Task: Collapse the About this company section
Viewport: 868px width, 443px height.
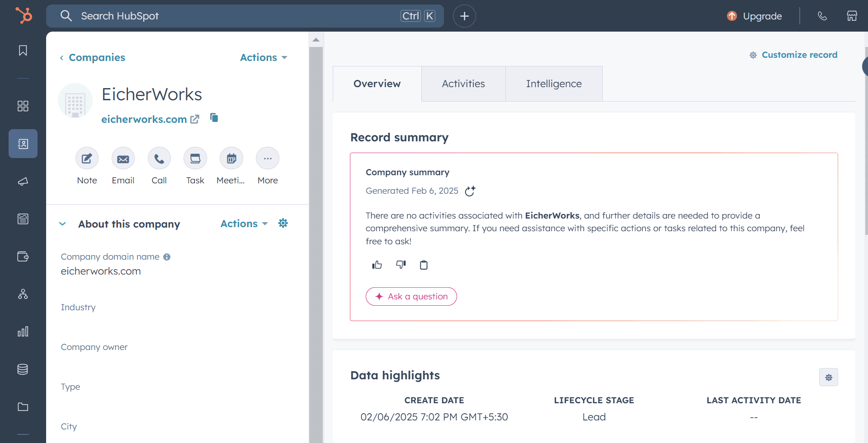Action: pos(63,224)
